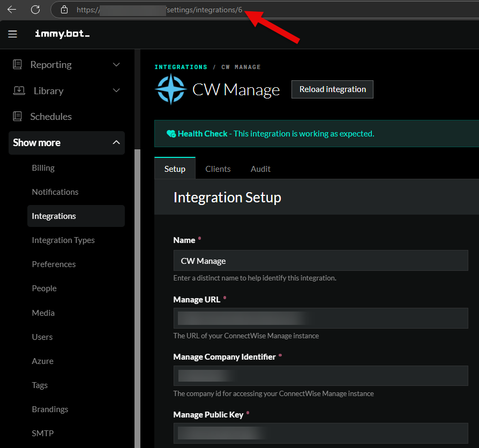This screenshot has height=448, width=479.
Task: Click the Reload integration button
Action: click(x=332, y=89)
